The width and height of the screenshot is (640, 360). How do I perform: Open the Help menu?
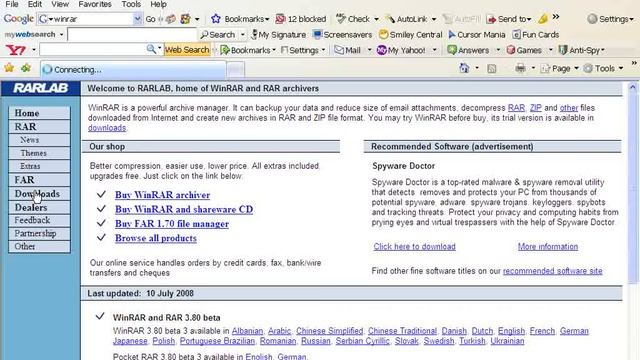[158, 4]
